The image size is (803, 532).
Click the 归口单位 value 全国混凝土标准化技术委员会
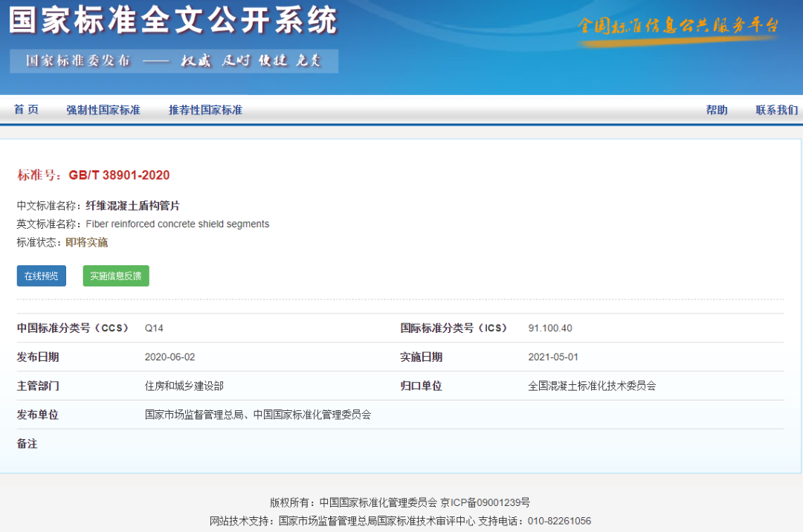point(592,386)
